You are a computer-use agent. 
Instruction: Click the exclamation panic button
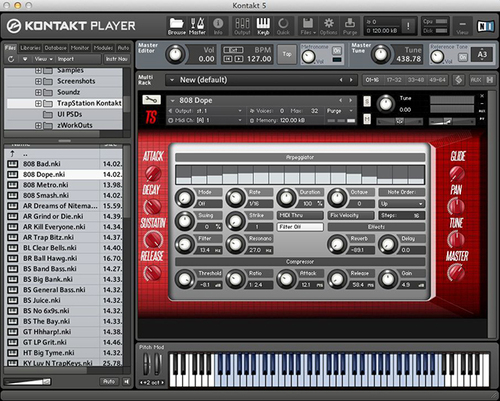coord(408,26)
